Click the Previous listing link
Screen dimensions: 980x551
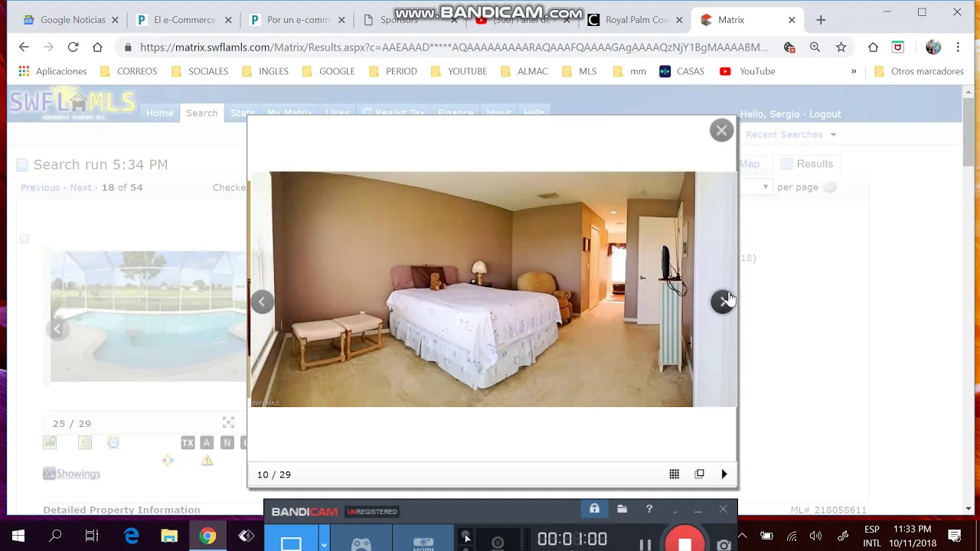coord(40,187)
